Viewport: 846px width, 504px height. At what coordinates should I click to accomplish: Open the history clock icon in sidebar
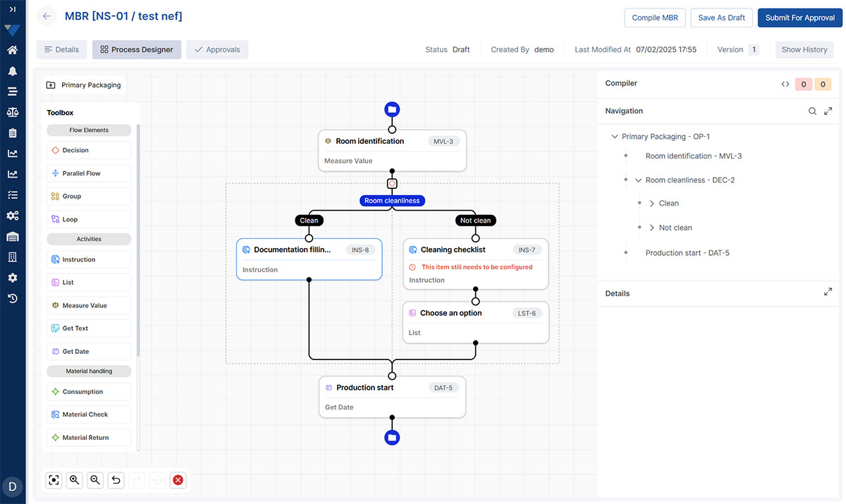[x=12, y=298]
